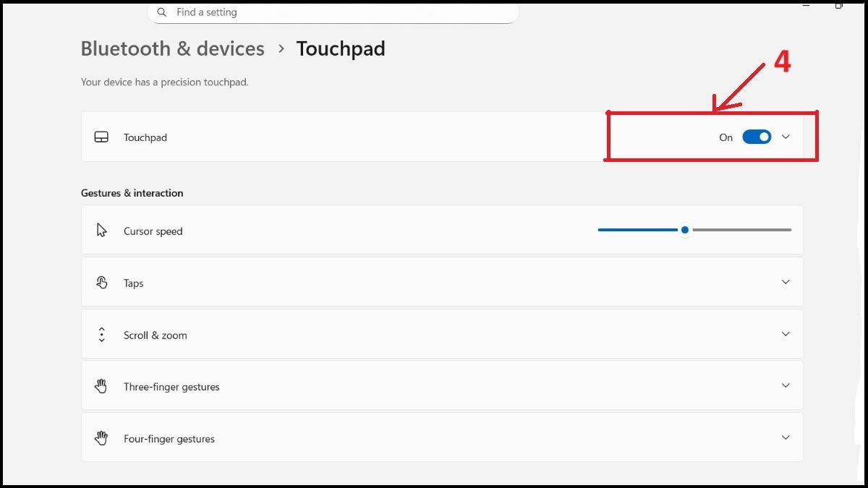The height and width of the screenshot is (488, 868).
Task: Disable the touchpad using its On switch
Action: (756, 137)
